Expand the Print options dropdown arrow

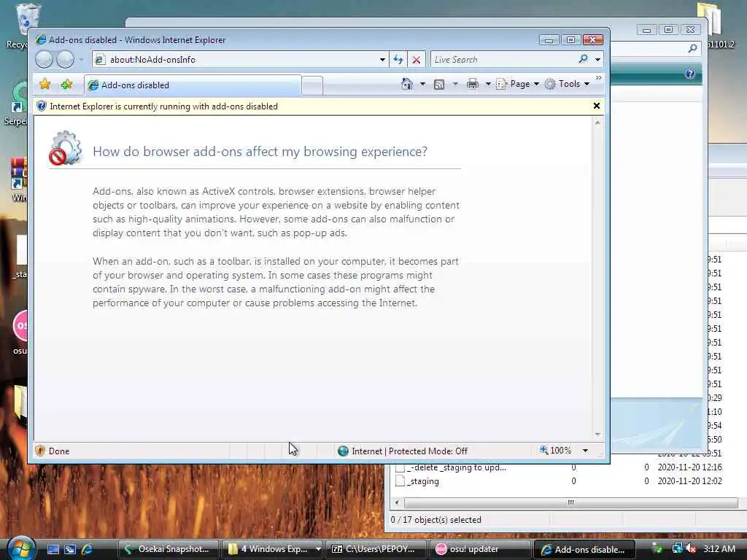coord(488,85)
